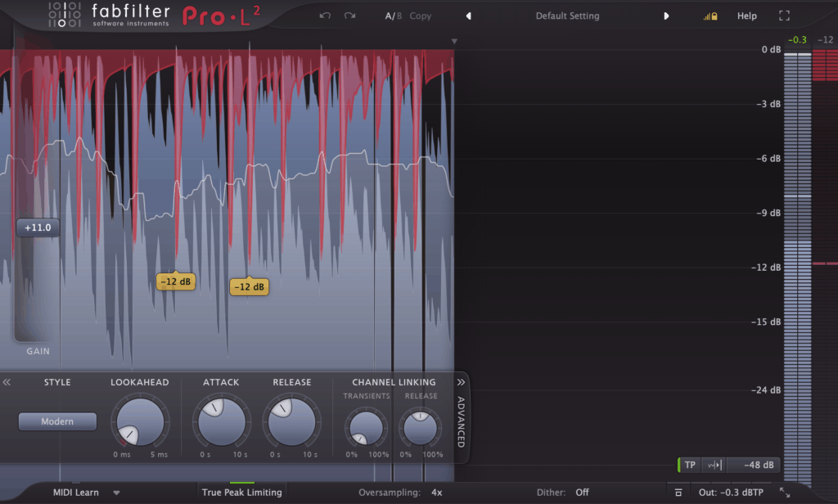838x504 pixels.
Task: Click the Channel Linking Release knob
Action: [x=420, y=428]
